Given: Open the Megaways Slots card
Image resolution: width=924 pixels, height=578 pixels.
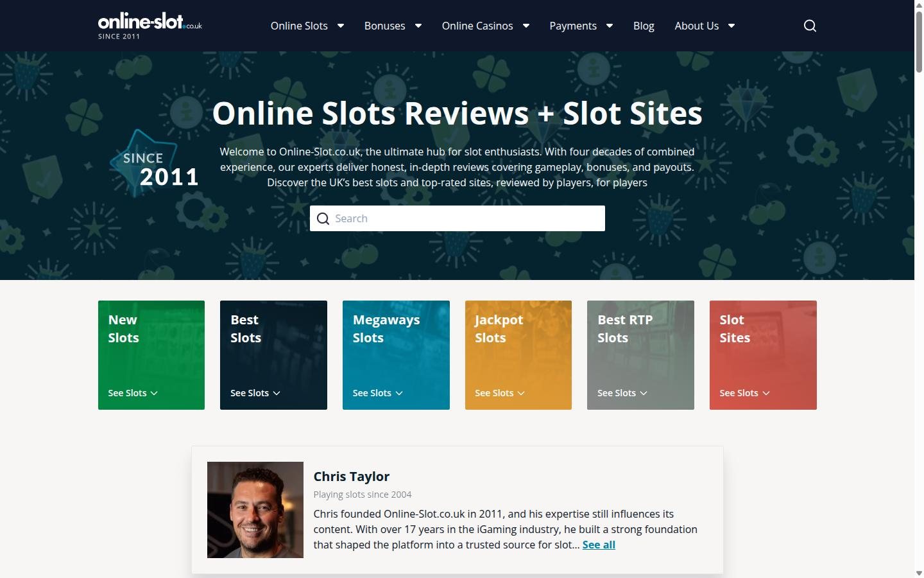Looking at the screenshot, I should tap(396, 355).
